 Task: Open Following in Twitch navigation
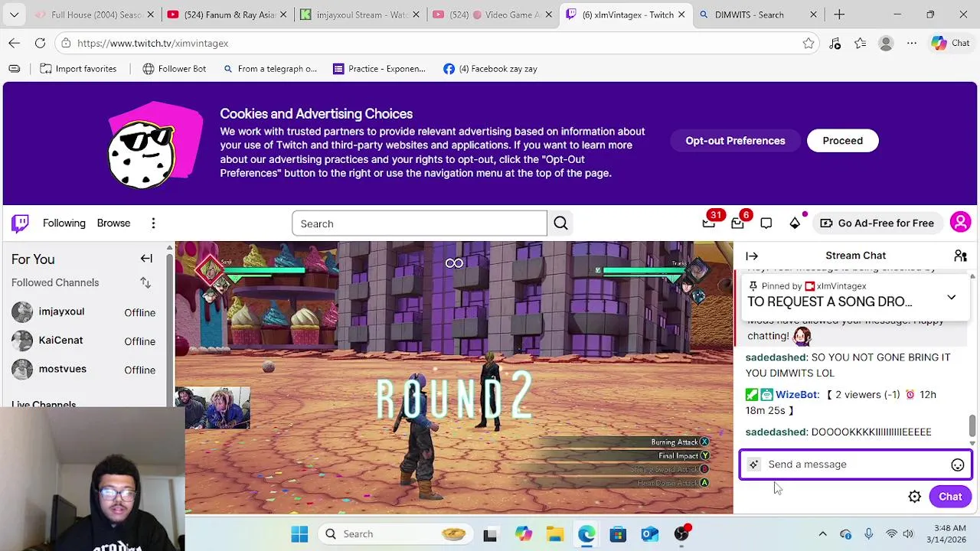(x=64, y=223)
